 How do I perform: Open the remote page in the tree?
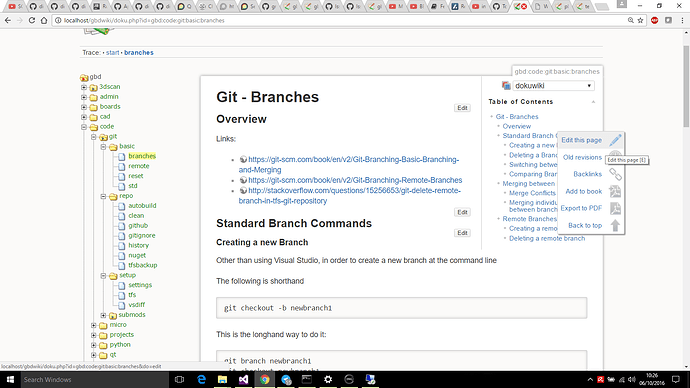[139, 166]
